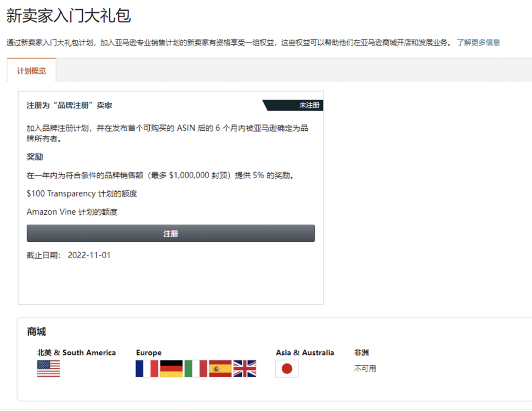The height and width of the screenshot is (411, 532).
Task: Select the Spain flag marketplace
Action: (x=220, y=368)
